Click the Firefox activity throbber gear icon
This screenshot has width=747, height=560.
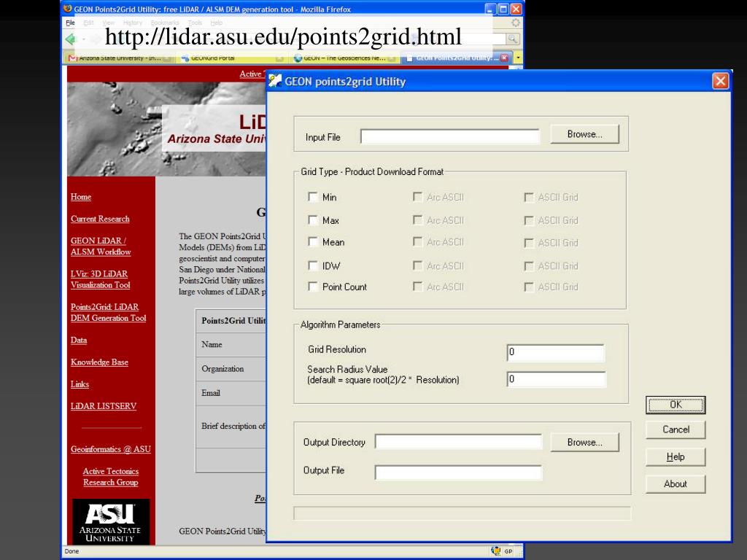point(516,23)
